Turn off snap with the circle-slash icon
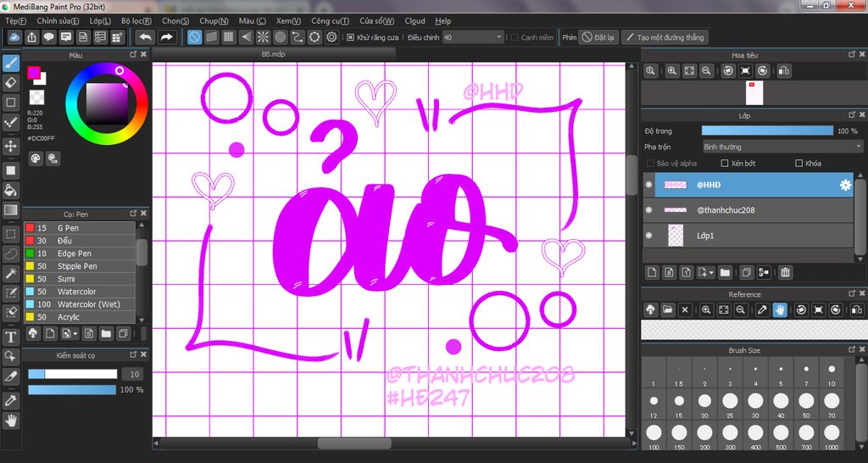The height and width of the screenshot is (463, 868). point(194,37)
